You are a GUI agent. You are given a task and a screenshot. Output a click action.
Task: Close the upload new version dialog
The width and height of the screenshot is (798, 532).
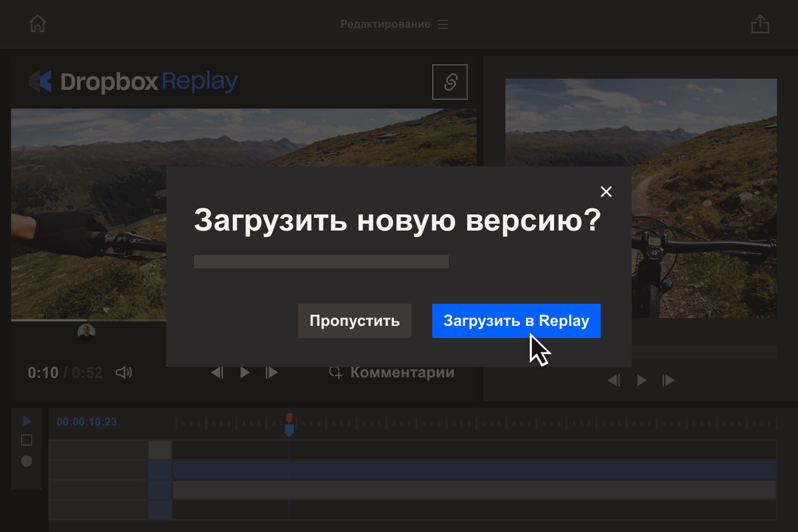(x=606, y=192)
